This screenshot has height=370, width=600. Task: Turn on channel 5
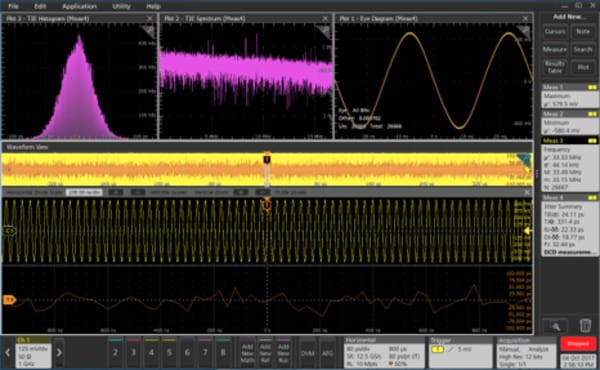[x=169, y=352]
